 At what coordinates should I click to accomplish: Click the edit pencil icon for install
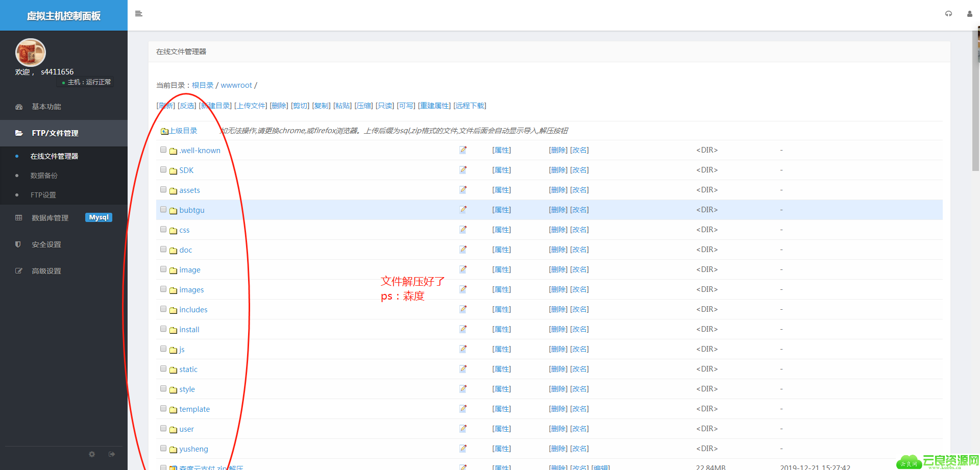[x=463, y=329]
